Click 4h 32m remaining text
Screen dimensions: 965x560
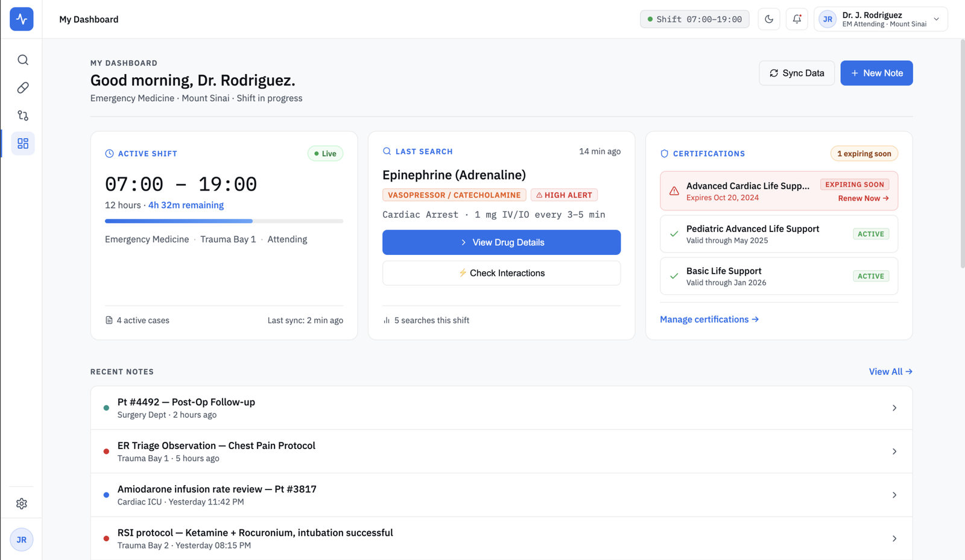click(x=186, y=205)
